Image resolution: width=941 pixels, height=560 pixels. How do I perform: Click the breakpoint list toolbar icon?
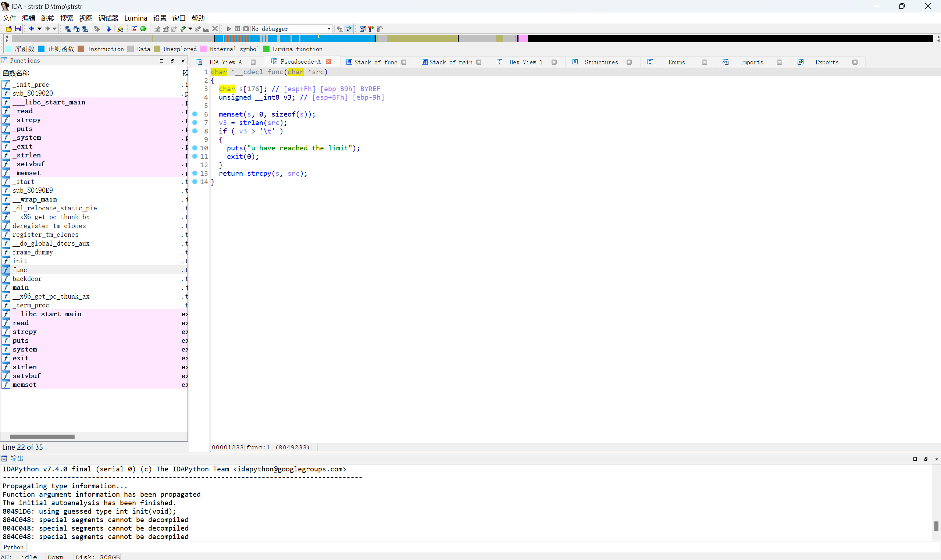click(x=363, y=29)
